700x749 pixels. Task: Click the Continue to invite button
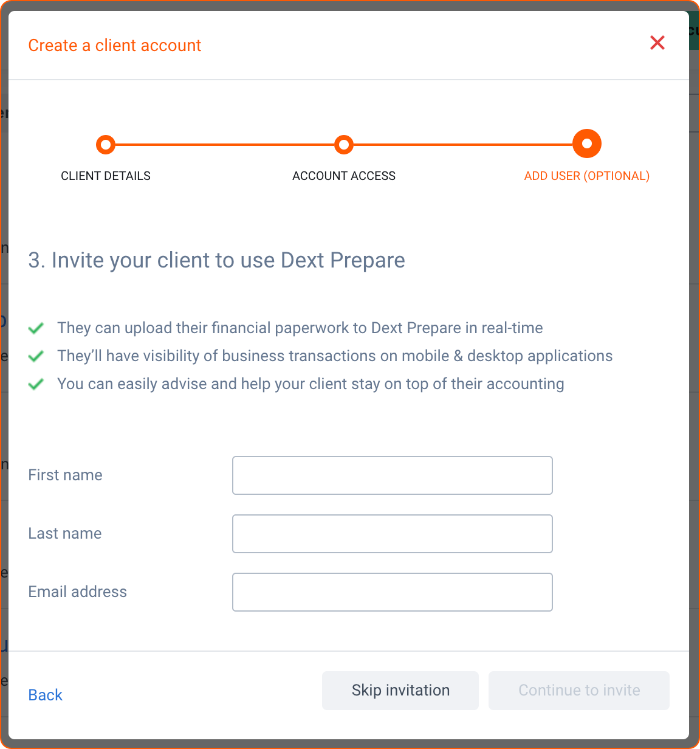[x=579, y=691]
